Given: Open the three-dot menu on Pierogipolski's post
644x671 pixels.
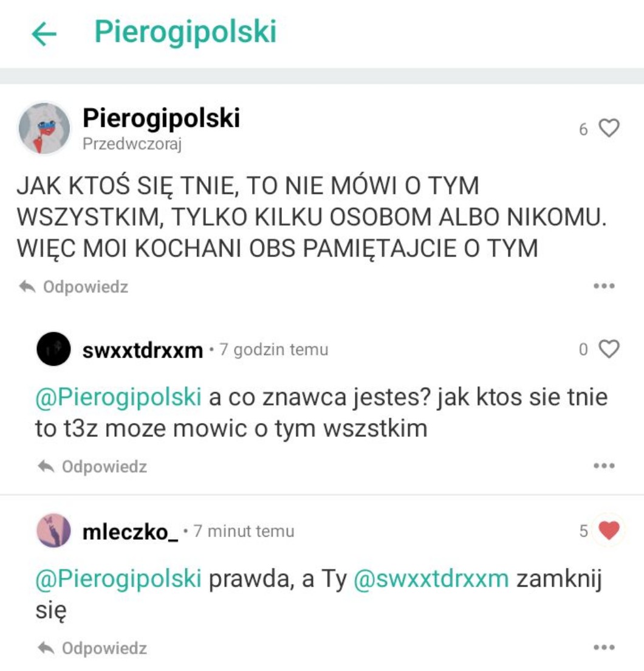Looking at the screenshot, I should coord(604,286).
